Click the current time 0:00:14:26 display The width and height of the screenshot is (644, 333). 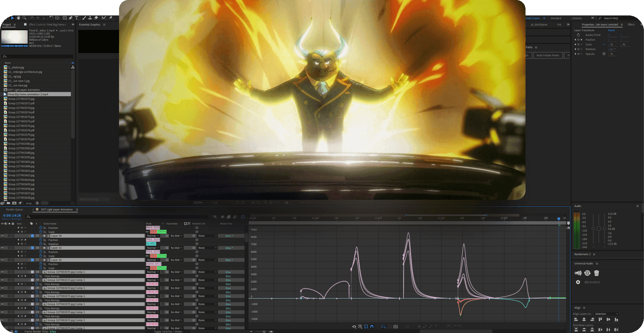[12, 215]
